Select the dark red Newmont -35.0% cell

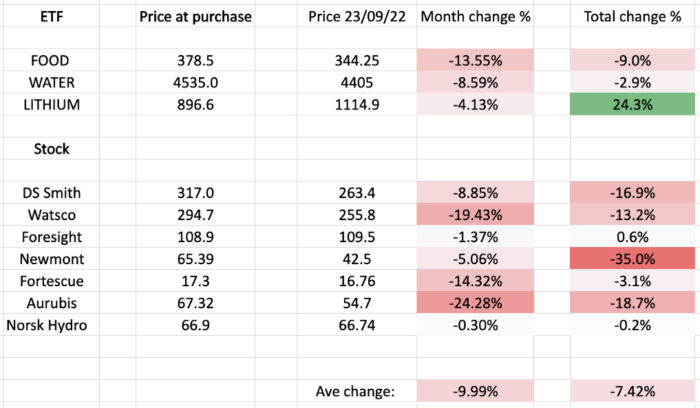coord(633,258)
